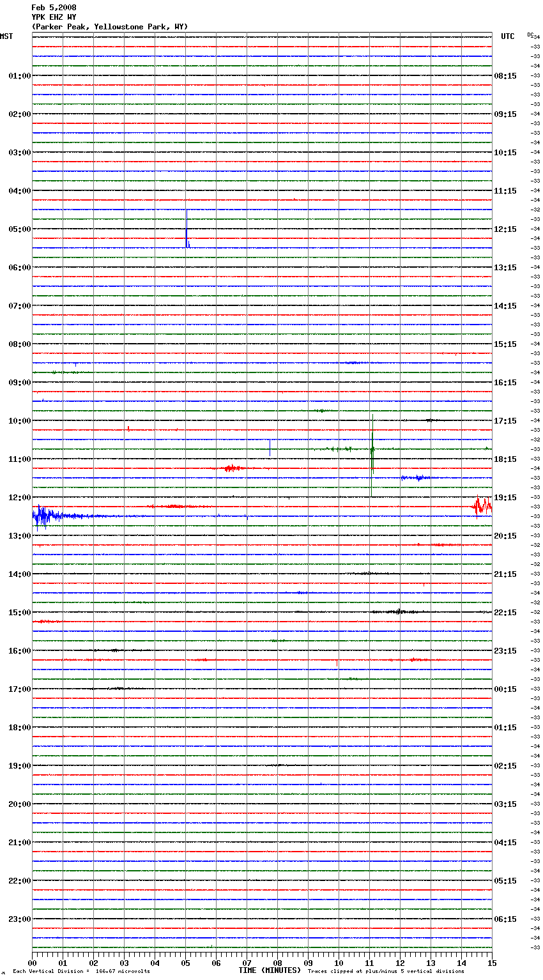Select the "18:00" MST hour label

[20, 728]
